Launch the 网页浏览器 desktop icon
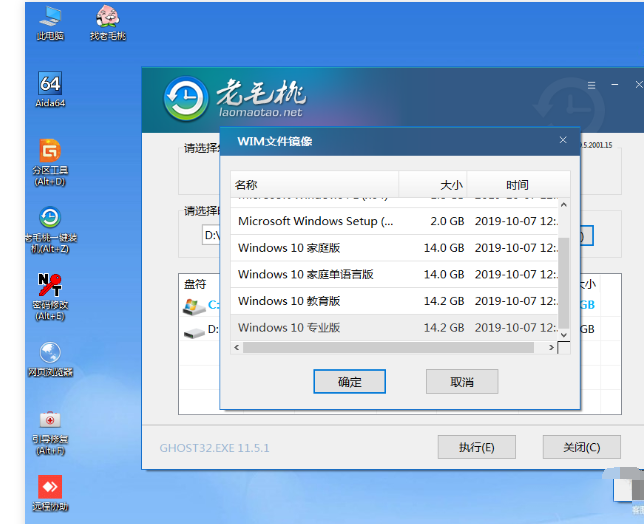644x524 pixels. (50, 359)
